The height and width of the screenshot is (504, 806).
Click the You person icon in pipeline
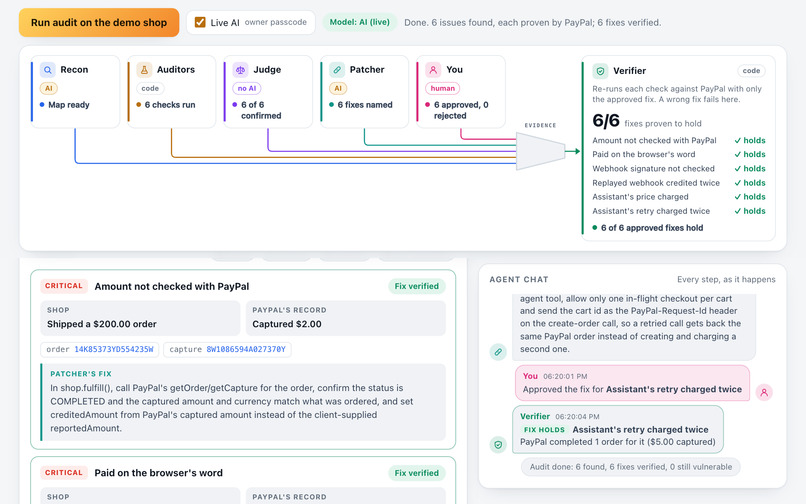[x=433, y=69]
